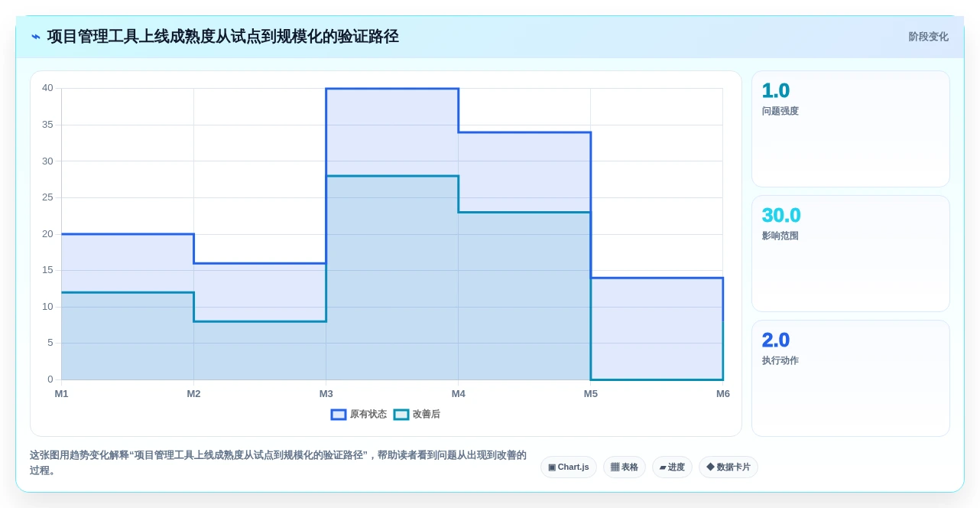Select the 进度 tag chip

[672, 467]
